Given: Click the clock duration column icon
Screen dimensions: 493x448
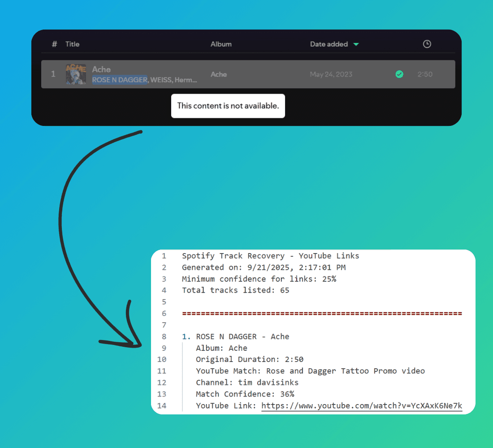Looking at the screenshot, I should pyautogui.click(x=427, y=44).
